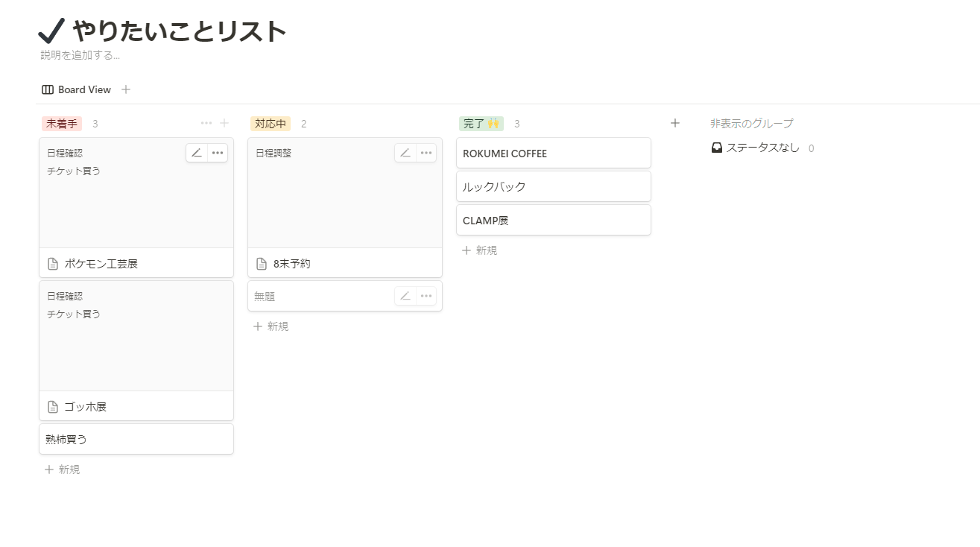Open 未着手 group options ellipsis menu
The image size is (980, 547).
pyautogui.click(x=206, y=123)
